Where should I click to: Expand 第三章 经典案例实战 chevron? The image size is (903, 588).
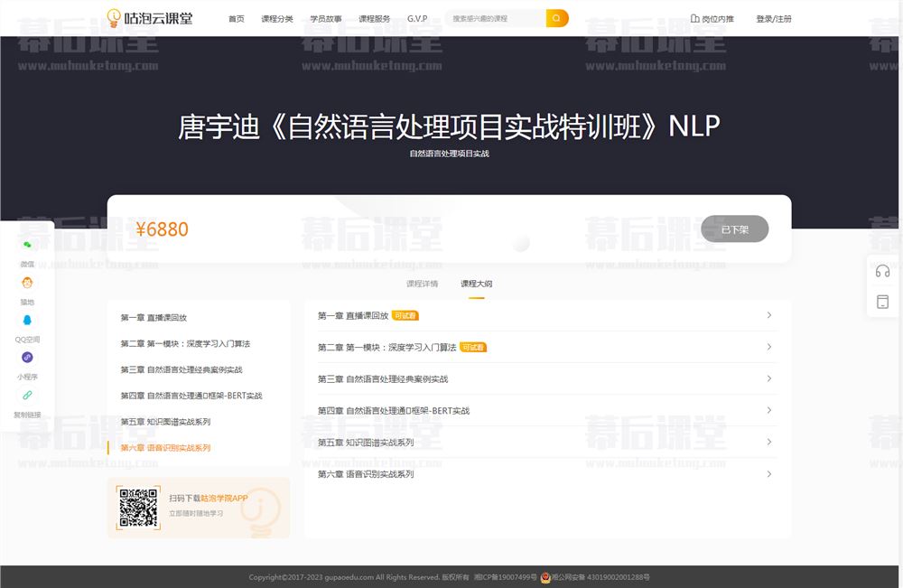click(x=769, y=378)
